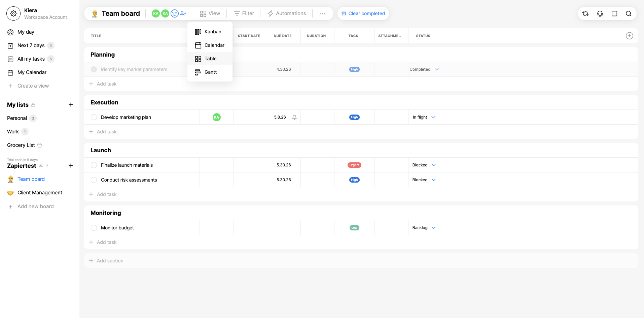
Task: Open the Work list
Action: [x=13, y=132]
